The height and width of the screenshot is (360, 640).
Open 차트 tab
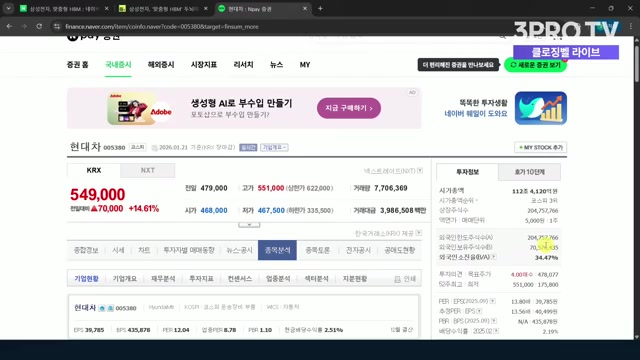pos(144,250)
